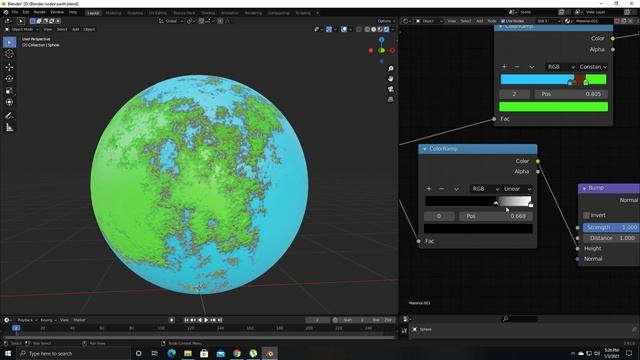This screenshot has width=640, height=360.
Task: Switch to wireframe viewport shading mode
Action: (x=367, y=29)
